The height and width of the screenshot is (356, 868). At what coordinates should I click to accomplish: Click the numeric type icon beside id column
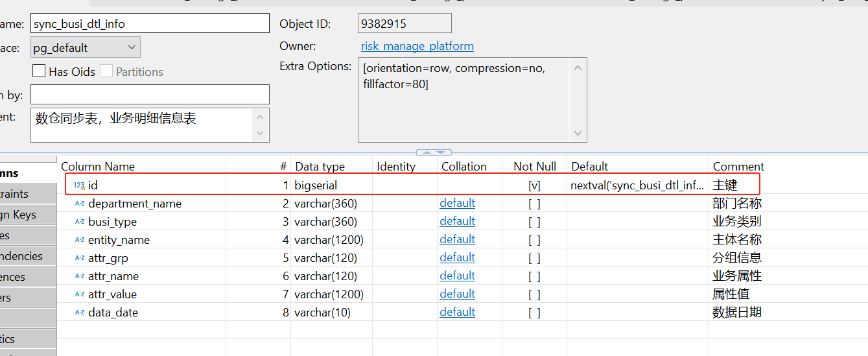(x=79, y=185)
